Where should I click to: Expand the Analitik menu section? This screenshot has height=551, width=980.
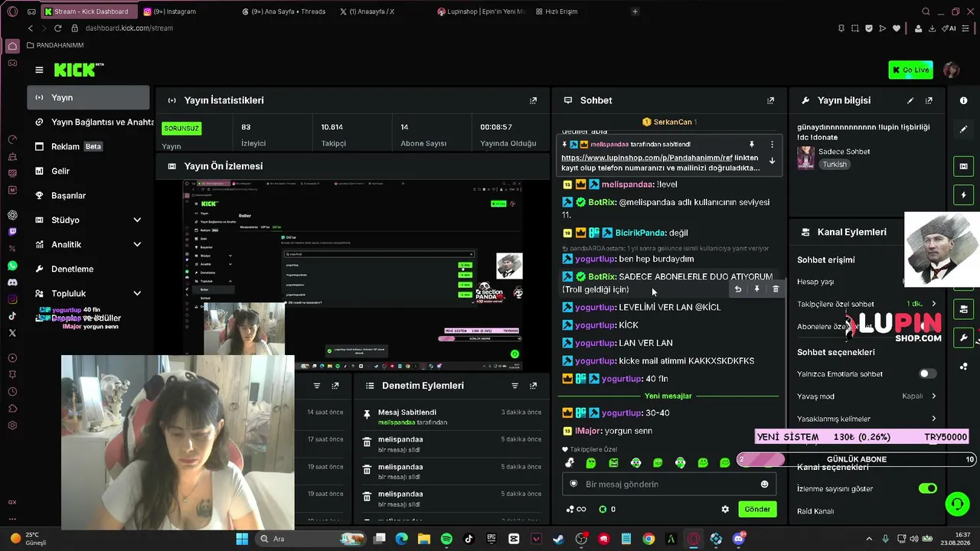click(89, 244)
